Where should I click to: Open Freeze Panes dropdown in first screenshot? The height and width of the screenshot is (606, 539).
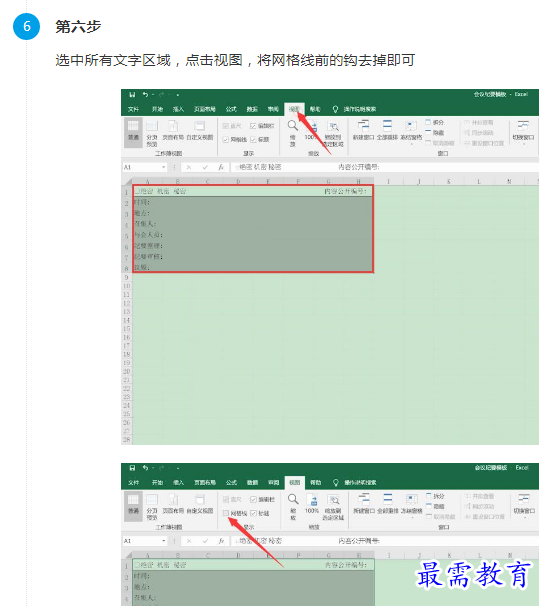[x=411, y=132]
